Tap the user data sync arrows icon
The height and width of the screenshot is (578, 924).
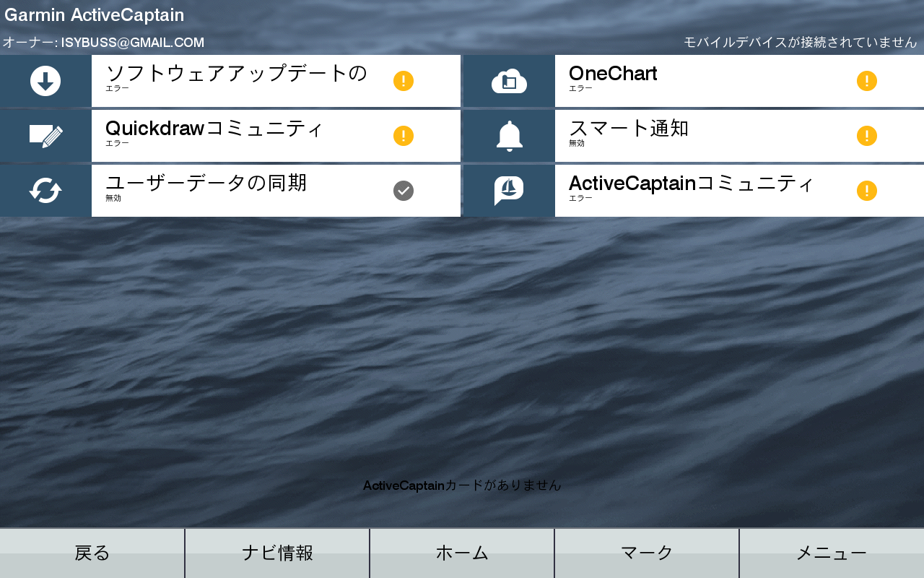45,191
